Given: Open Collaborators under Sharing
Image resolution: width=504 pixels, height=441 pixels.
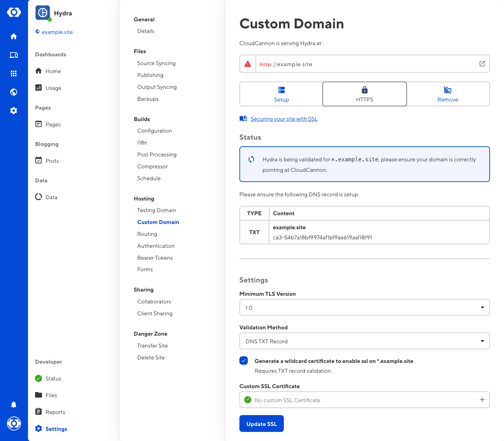Looking at the screenshot, I should point(154,302).
